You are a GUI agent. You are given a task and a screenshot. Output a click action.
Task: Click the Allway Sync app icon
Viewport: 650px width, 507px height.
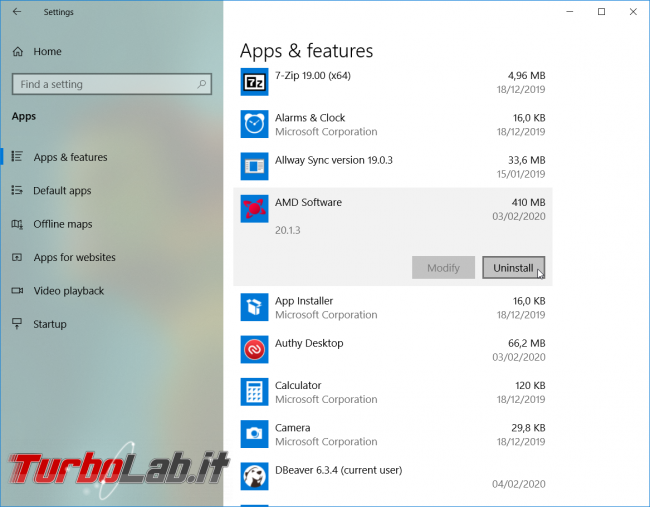(x=254, y=166)
